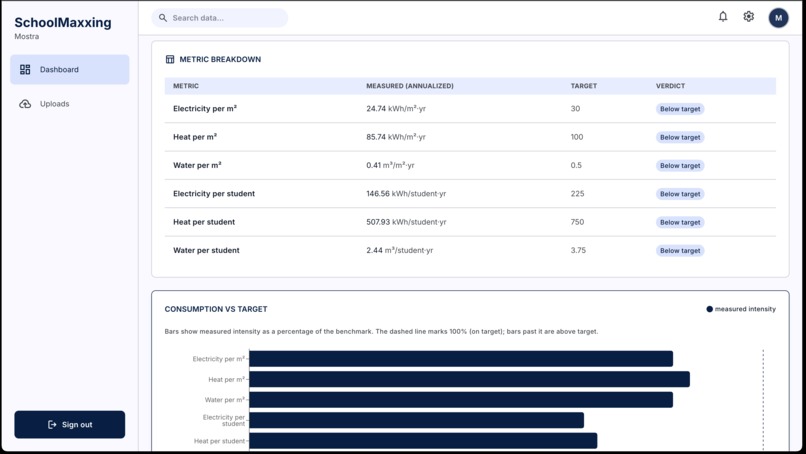
Task: Click the Mostra school name text
Action: [27, 37]
